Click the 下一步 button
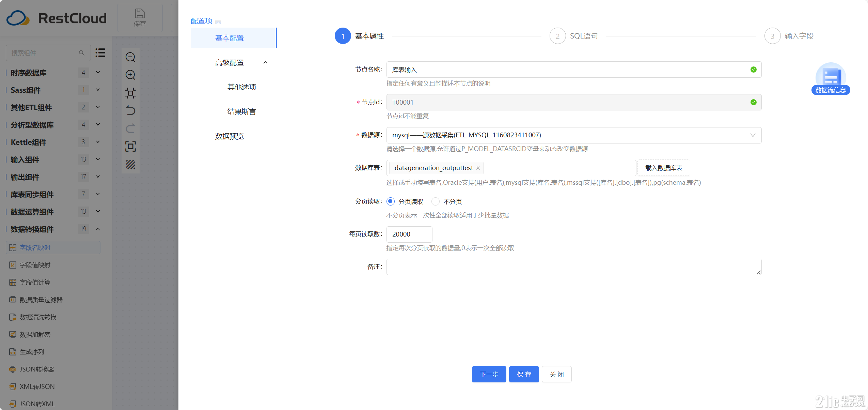Image resolution: width=868 pixels, height=410 pixels. (489, 374)
